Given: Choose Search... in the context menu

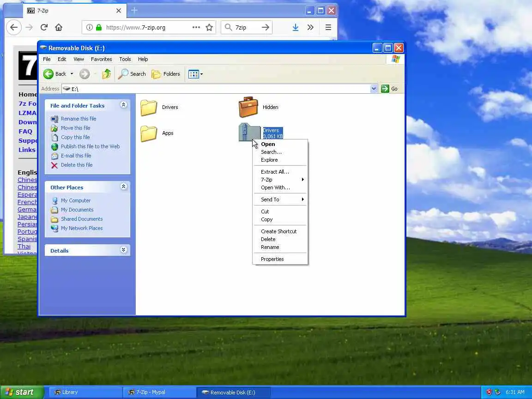Looking at the screenshot, I should pos(280,152).
